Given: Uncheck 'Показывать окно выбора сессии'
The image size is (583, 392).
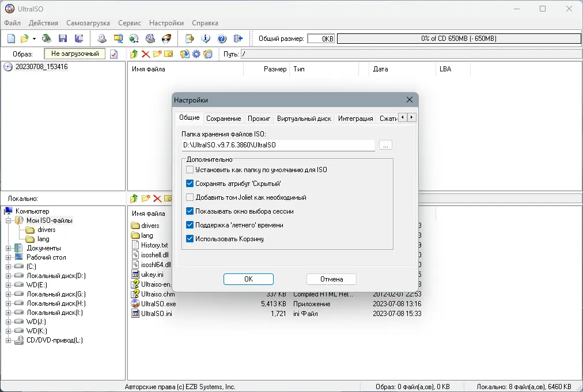Looking at the screenshot, I should (190, 211).
